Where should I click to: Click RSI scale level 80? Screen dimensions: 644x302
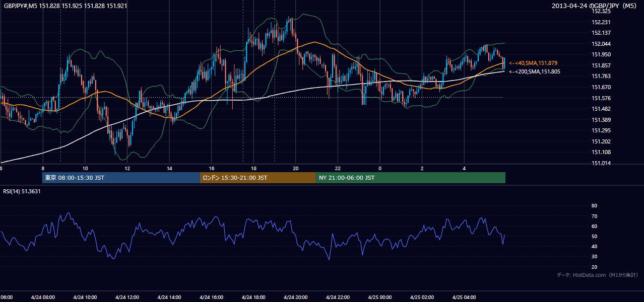tap(594, 206)
